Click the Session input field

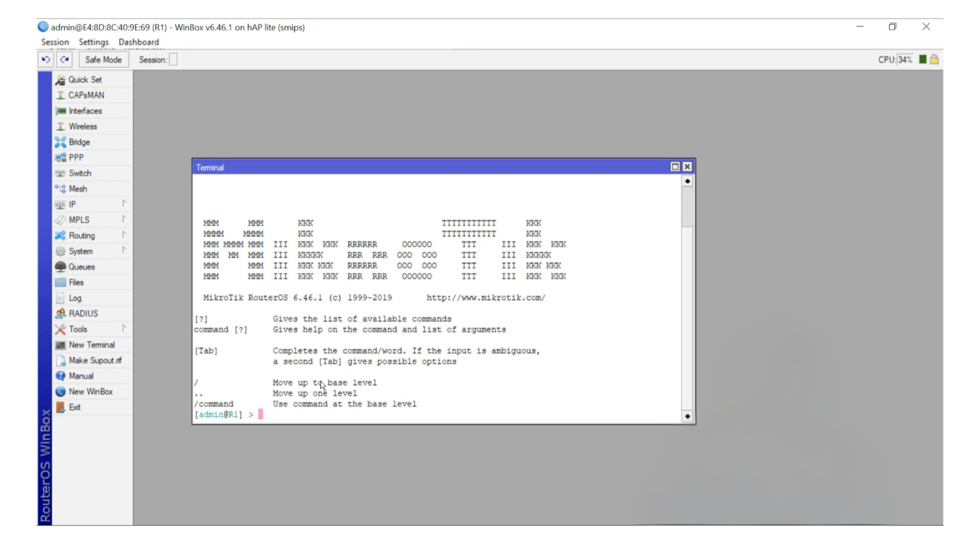click(173, 60)
